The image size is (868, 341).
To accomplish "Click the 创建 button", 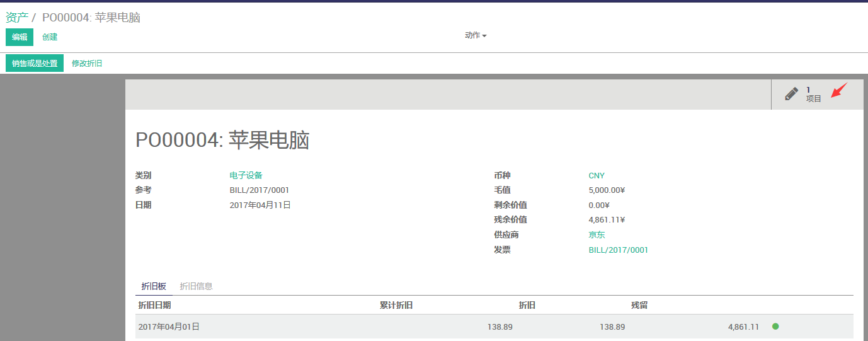I will coord(50,37).
